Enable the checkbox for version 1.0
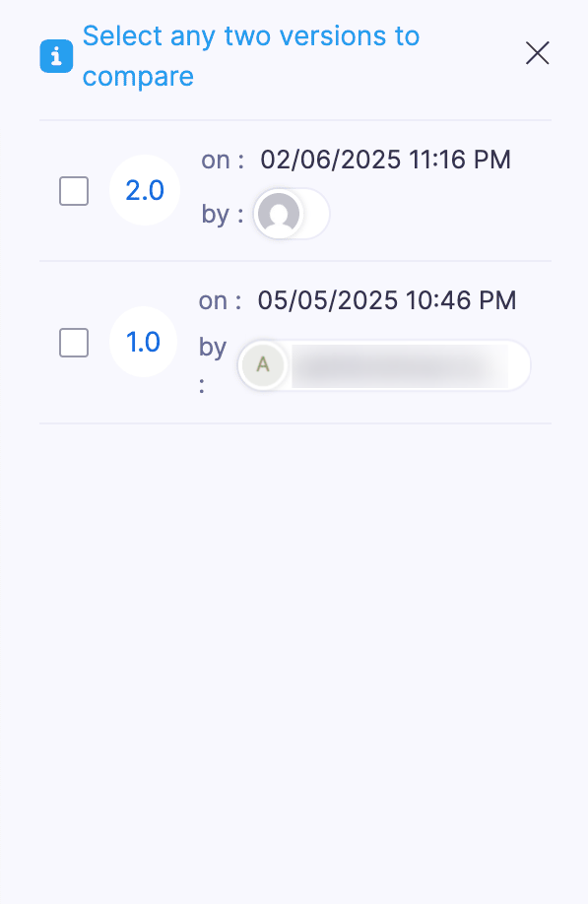This screenshot has height=904, width=588. click(x=73, y=342)
